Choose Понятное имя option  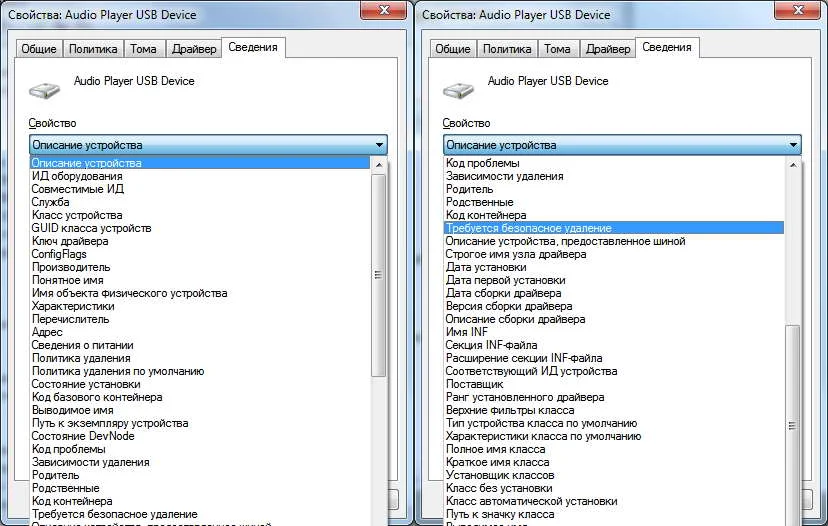click(x=200, y=280)
